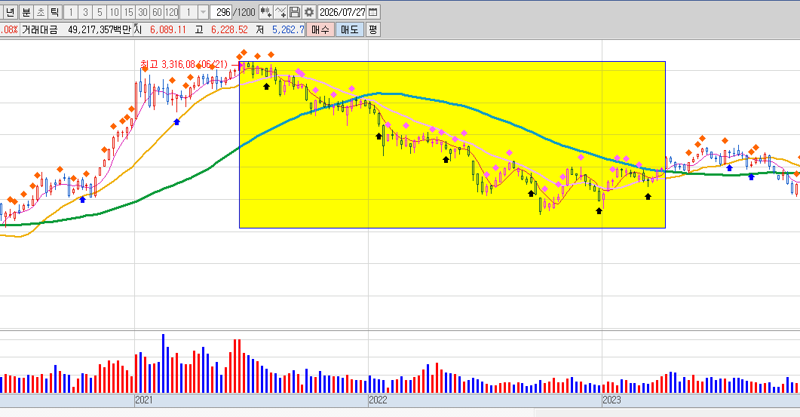This screenshot has width=800, height=417.
Task: Click the high price 6,228.52
Action: point(229,30)
